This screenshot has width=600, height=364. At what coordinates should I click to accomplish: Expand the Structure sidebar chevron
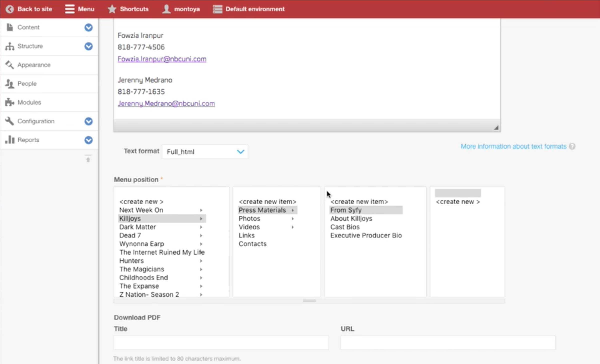[x=88, y=46]
